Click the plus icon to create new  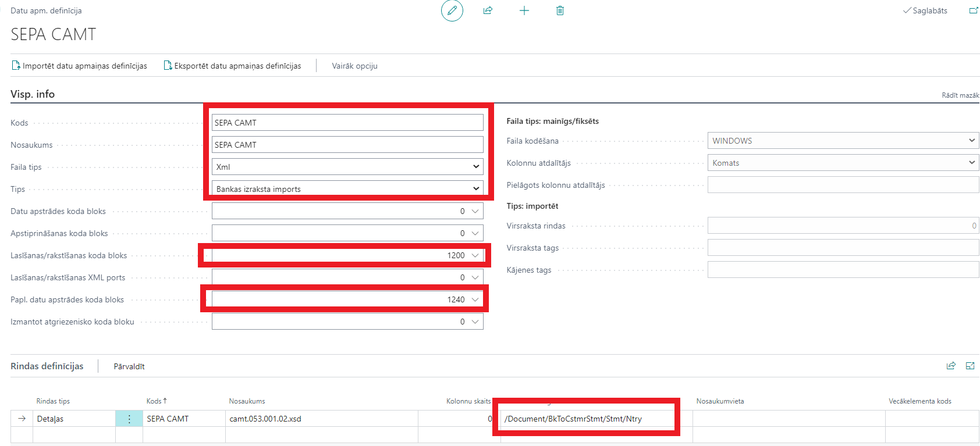tap(524, 10)
